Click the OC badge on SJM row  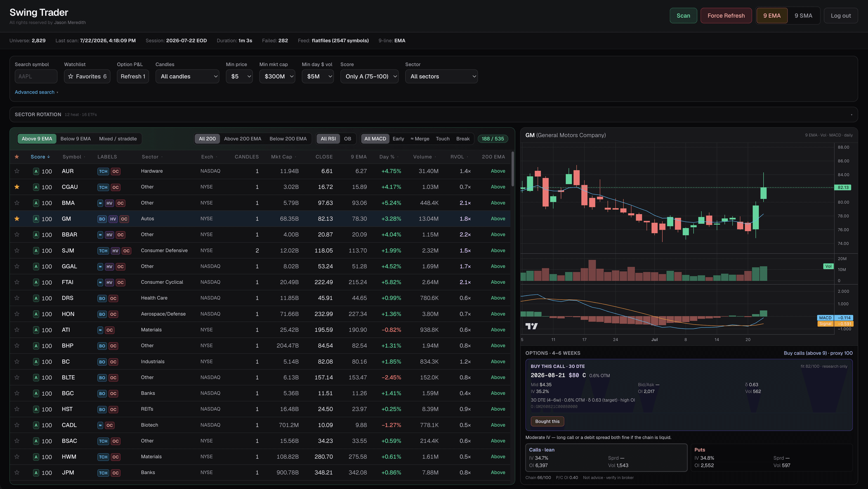tap(126, 251)
